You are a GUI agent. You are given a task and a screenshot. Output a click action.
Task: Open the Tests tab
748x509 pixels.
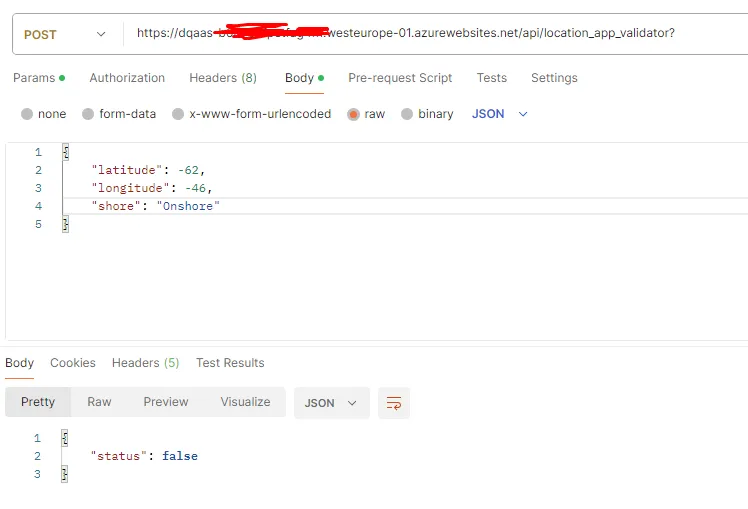point(491,78)
